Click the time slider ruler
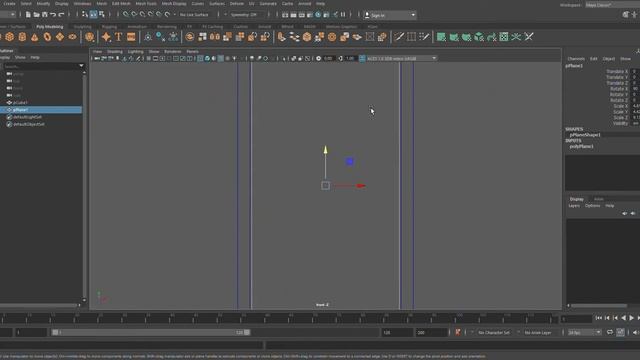The width and height of the screenshot is (640, 360). point(280,318)
